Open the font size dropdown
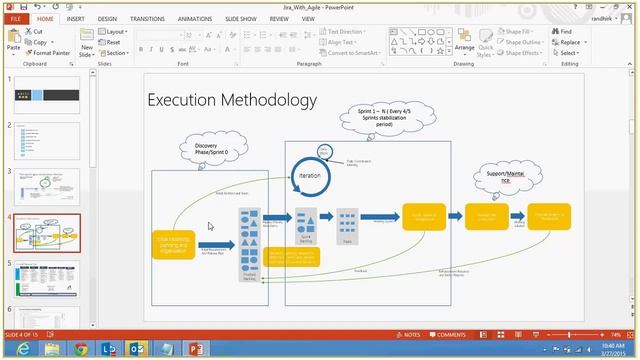640x360 pixels. [x=200, y=36]
